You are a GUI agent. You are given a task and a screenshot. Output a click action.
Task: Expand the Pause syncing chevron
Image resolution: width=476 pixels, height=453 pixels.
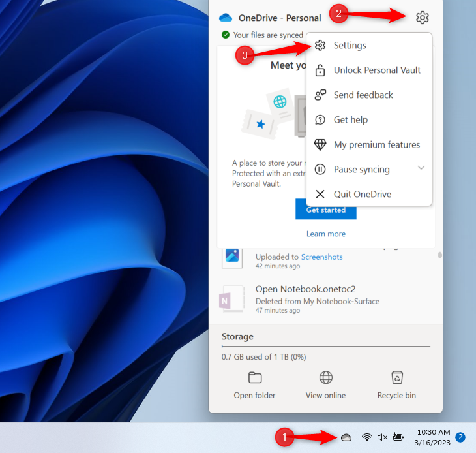421,168
